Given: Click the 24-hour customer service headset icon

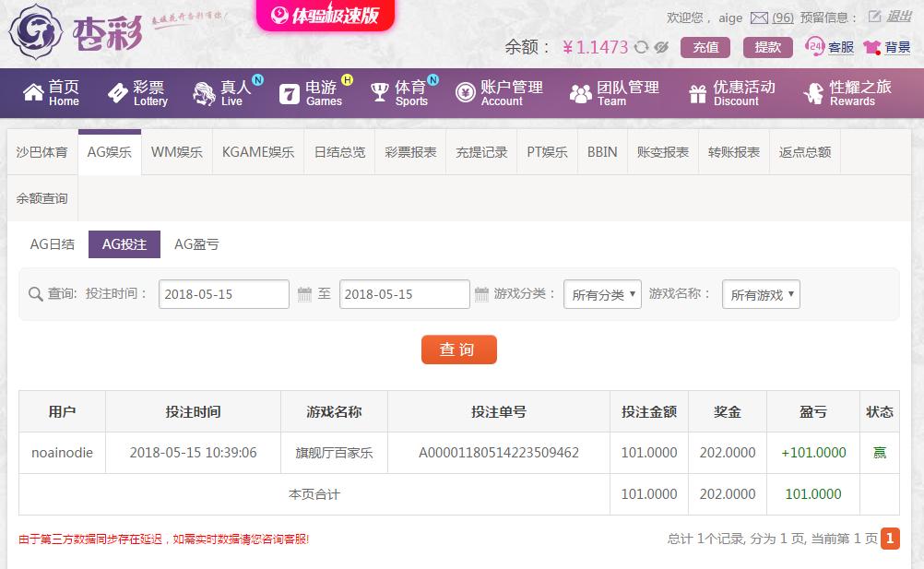Looking at the screenshot, I should click(814, 47).
